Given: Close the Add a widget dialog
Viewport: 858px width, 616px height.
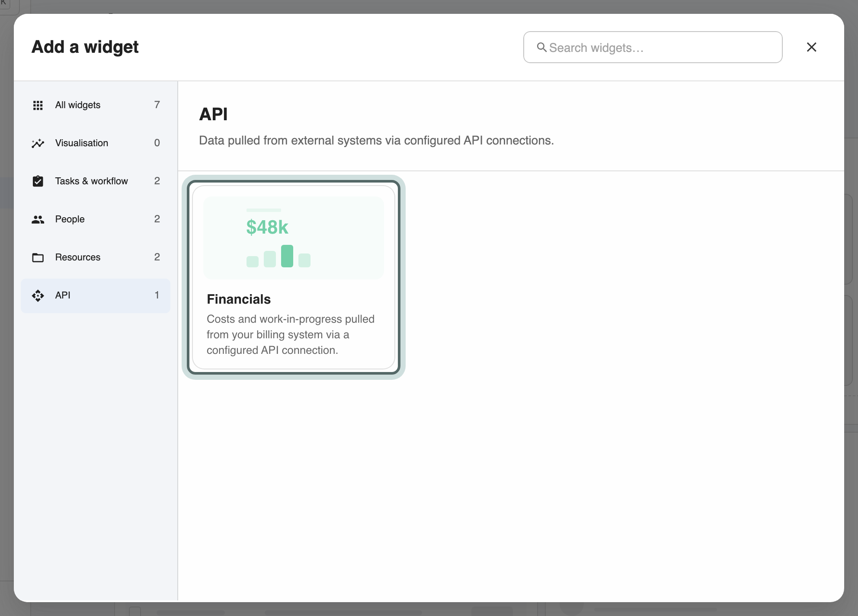Looking at the screenshot, I should (812, 47).
